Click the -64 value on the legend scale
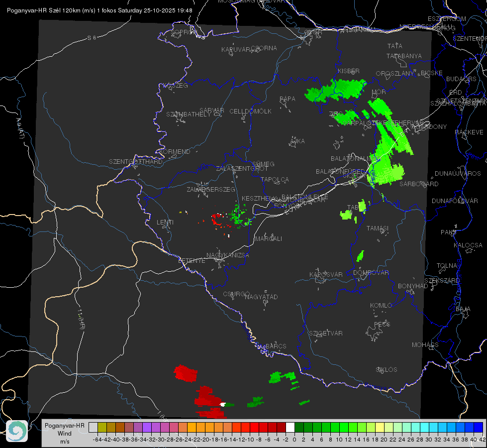Viewport: 487px width, 448px height. coord(97,440)
